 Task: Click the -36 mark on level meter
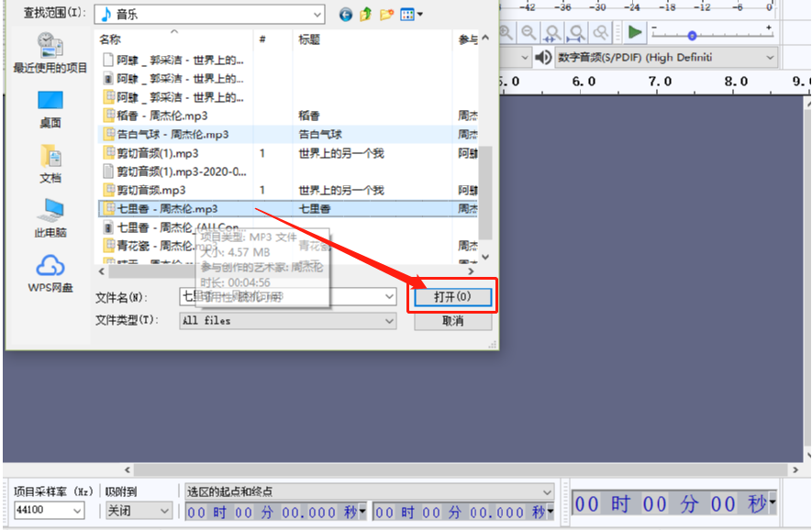coord(562,6)
